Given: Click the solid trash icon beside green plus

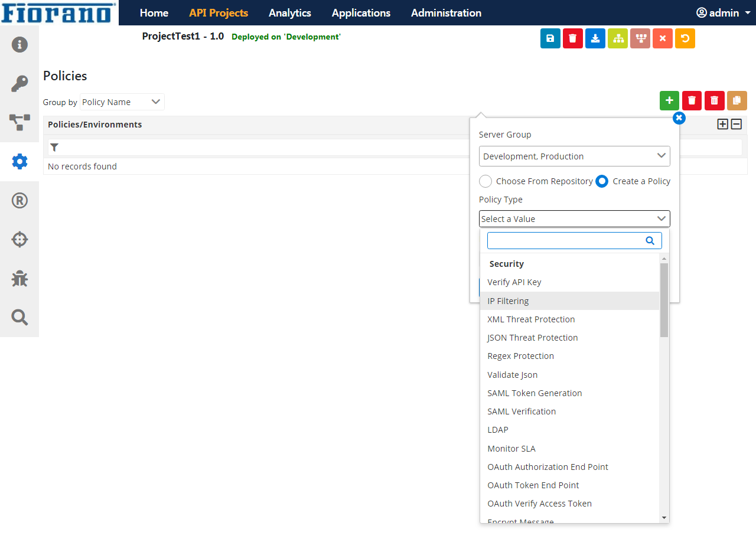Looking at the screenshot, I should [x=692, y=100].
